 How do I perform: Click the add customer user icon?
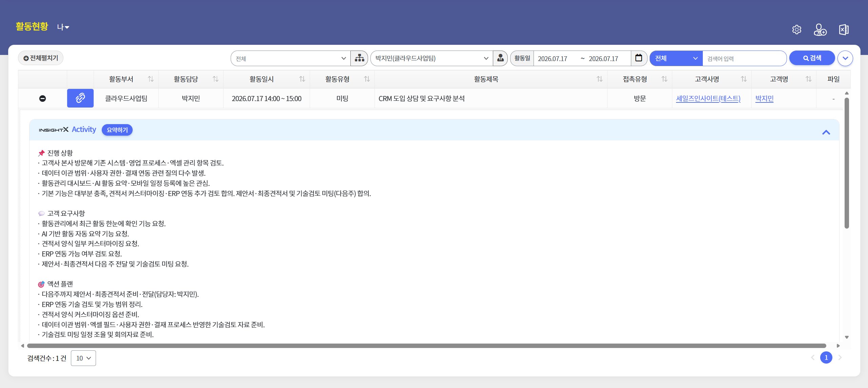[x=820, y=30]
